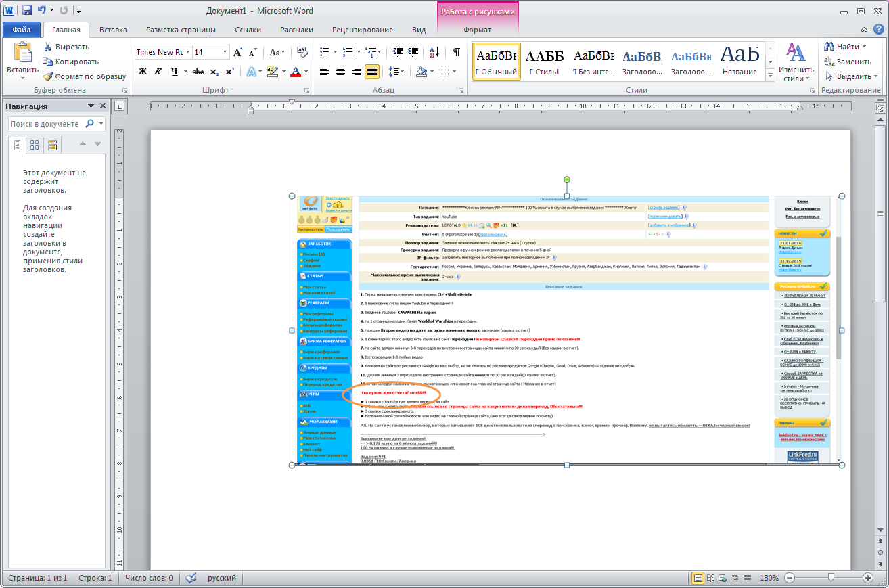
Task: Increase the paragraph indent
Action: click(413, 52)
